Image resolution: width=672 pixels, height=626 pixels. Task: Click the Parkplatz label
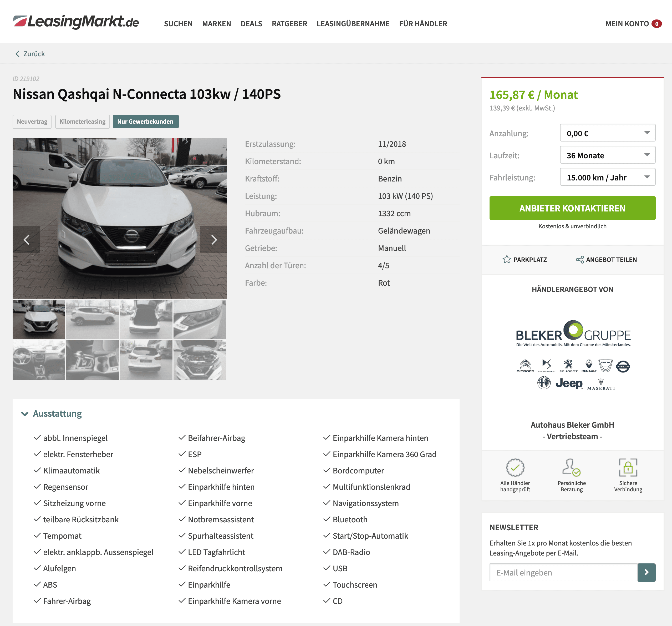click(x=530, y=260)
